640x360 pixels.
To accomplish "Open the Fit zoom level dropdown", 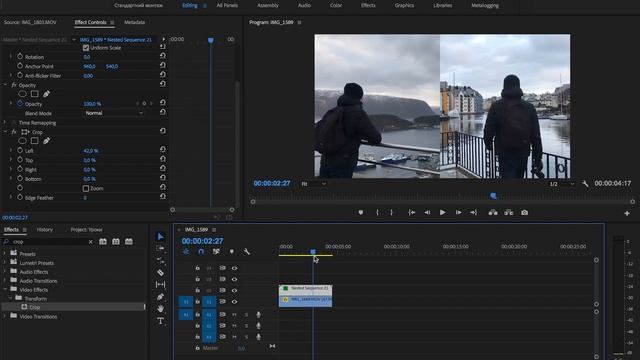I will (313, 184).
